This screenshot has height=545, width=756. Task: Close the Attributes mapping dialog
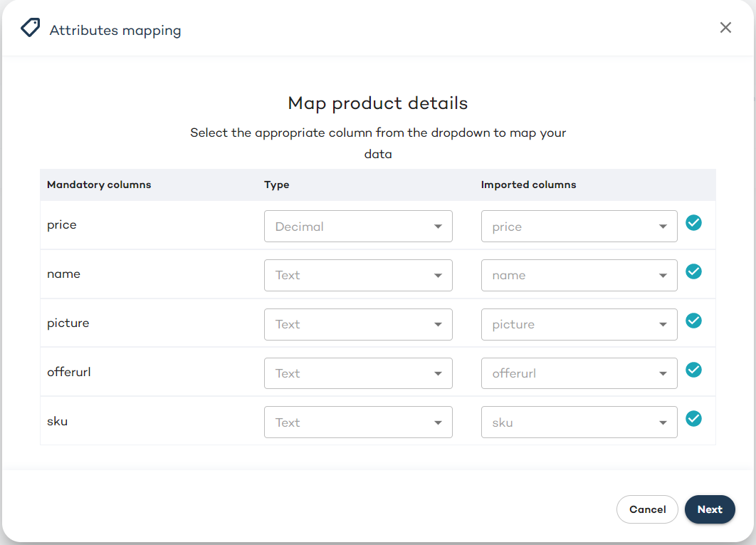(x=725, y=28)
